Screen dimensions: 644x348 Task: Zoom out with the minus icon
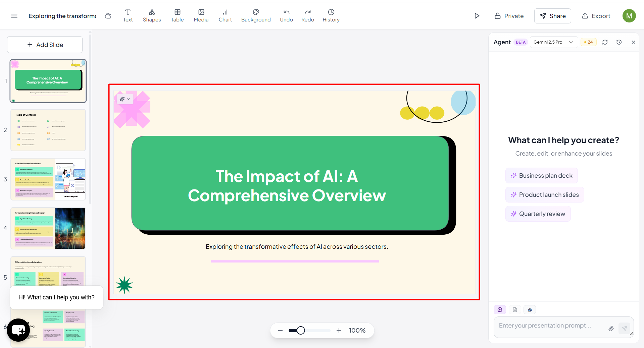click(280, 331)
